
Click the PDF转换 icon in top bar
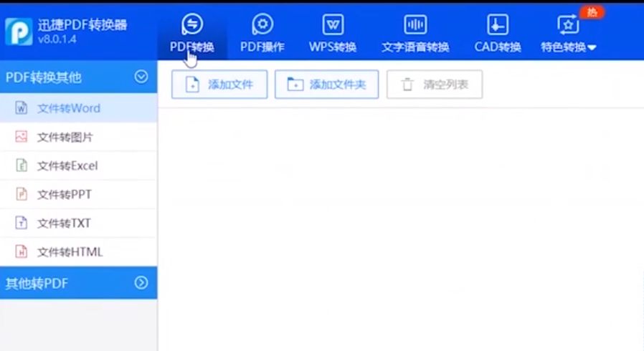coord(191,24)
